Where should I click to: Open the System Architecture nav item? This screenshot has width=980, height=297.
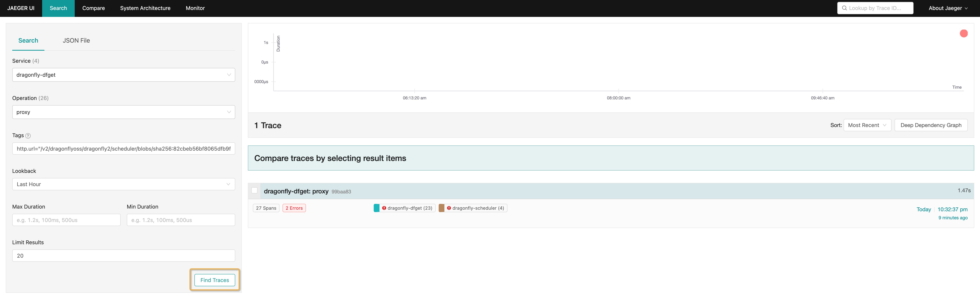145,8
